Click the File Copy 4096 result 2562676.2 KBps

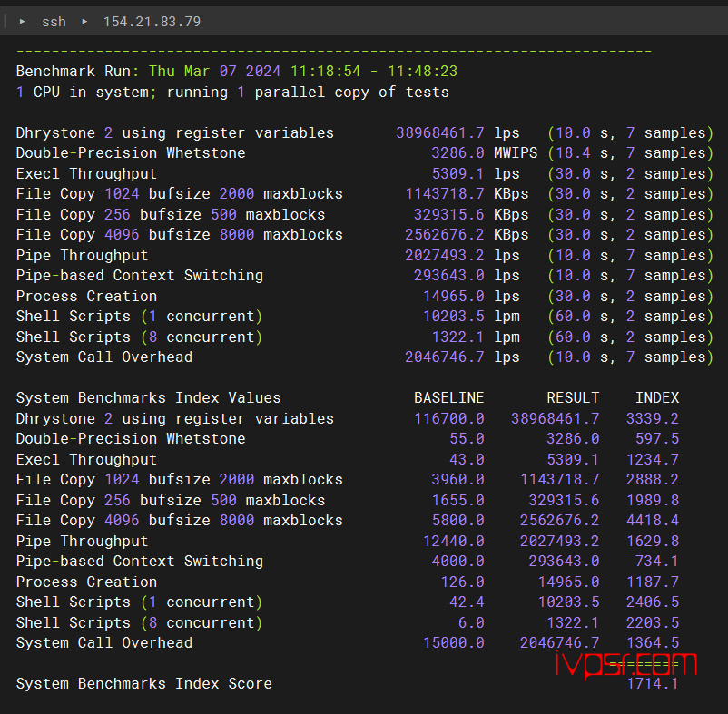click(467, 235)
